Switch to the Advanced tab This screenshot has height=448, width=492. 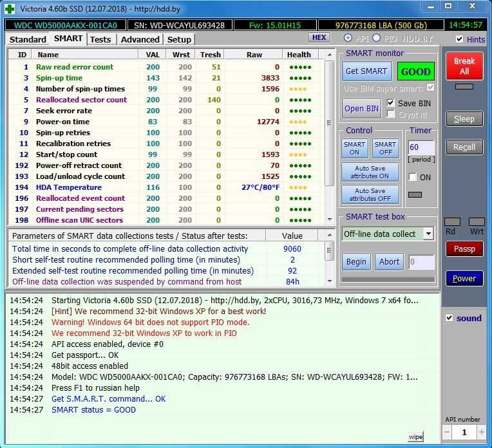tap(140, 39)
